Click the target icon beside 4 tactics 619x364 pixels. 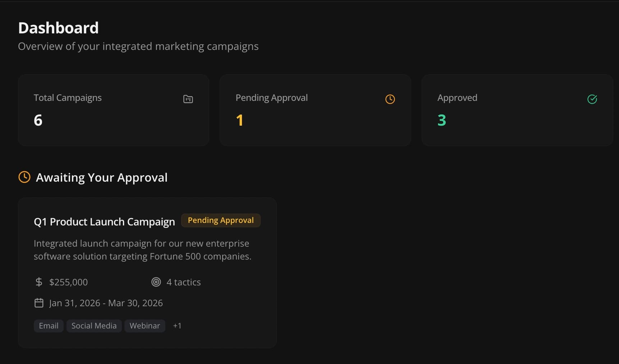coord(156,282)
